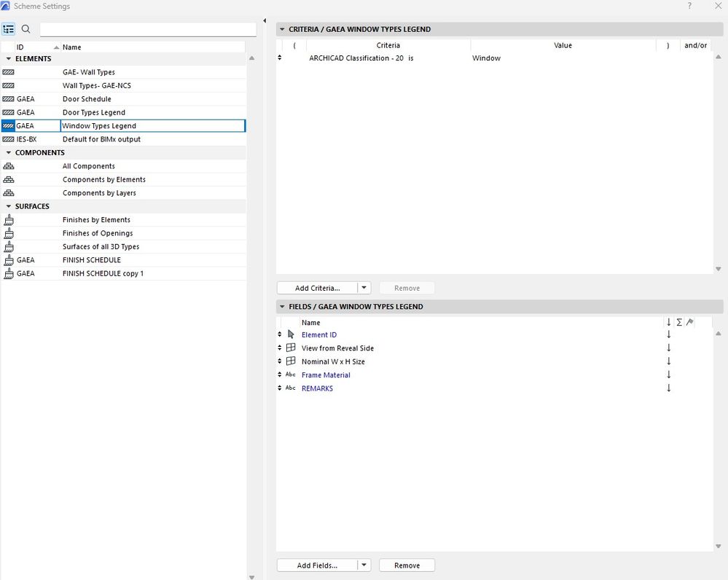
Task: Collapse the SURFACES group
Action: point(8,207)
